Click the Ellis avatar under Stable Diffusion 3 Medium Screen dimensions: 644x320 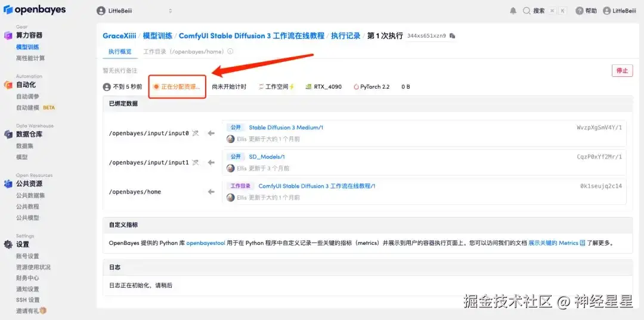pyautogui.click(x=231, y=139)
